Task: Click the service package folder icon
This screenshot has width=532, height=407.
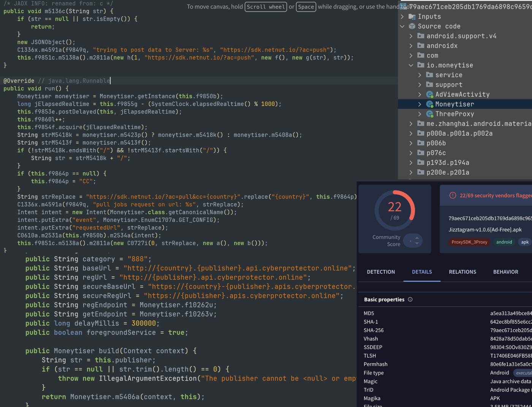Action: (x=429, y=75)
